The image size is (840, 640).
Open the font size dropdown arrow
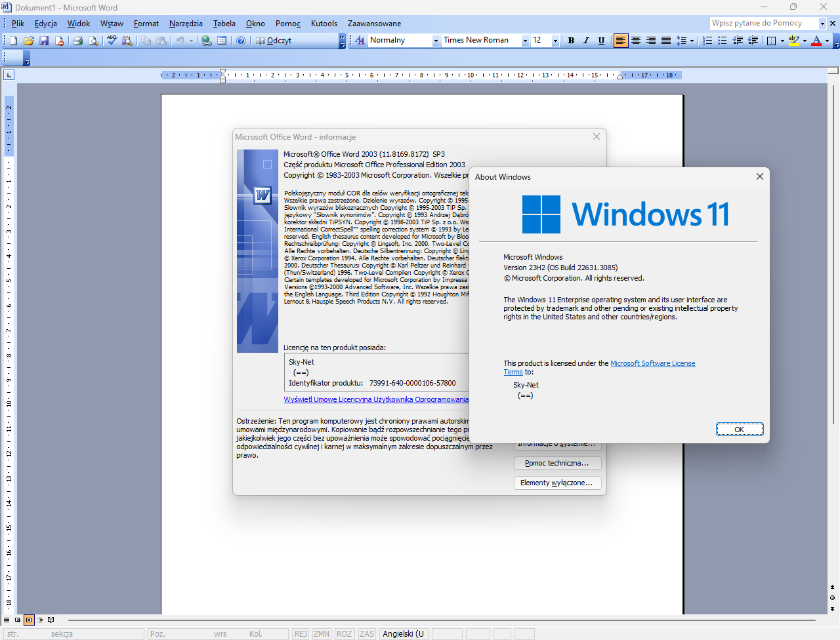pos(555,41)
